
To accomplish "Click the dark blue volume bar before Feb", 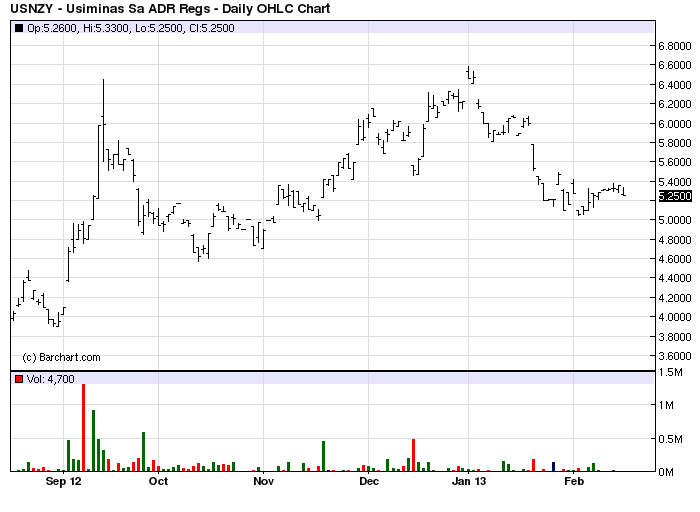I will point(554,467).
